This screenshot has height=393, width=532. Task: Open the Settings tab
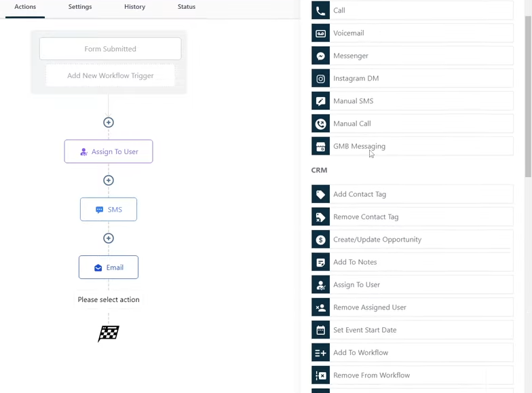[80, 7]
